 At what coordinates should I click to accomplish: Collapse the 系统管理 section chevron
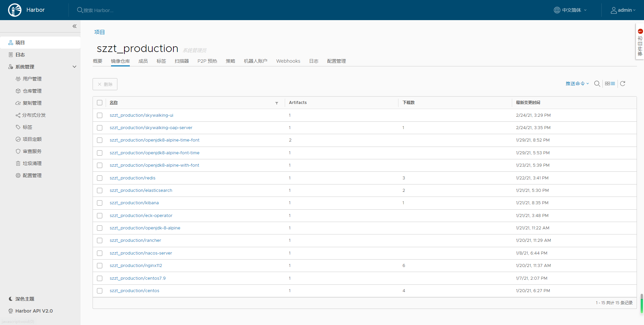click(x=74, y=67)
